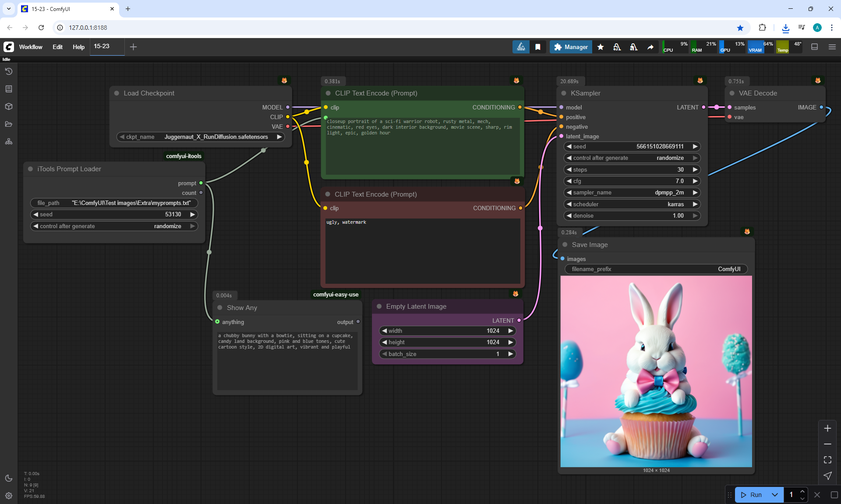
Task: Open the queue history sidebar icon
Action: tap(9, 71)
